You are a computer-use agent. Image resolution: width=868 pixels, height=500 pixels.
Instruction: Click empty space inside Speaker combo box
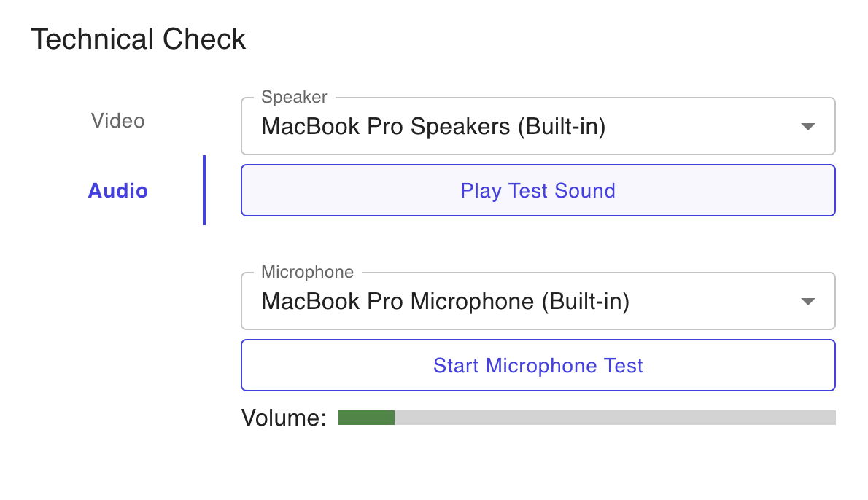pos(700,128)
